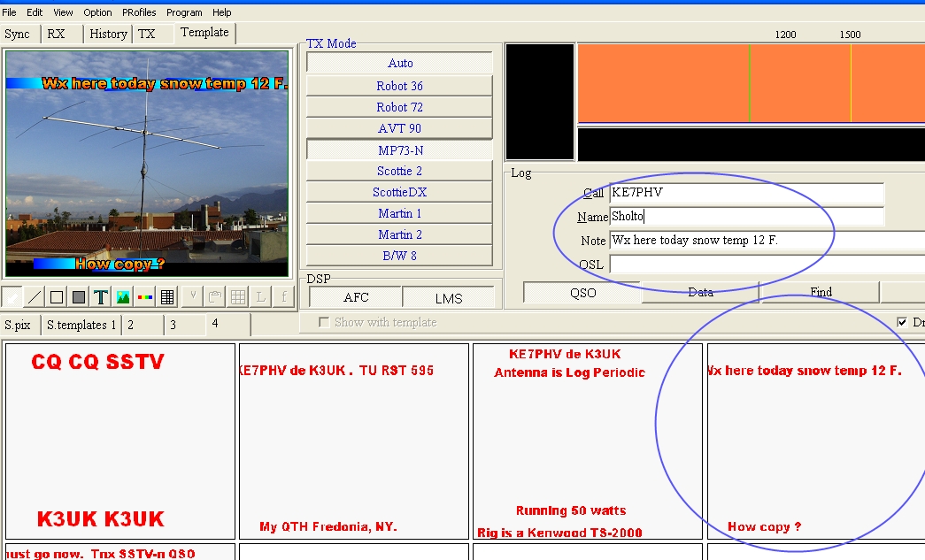Viewport: 925px width, 560px height.
Task: Open the S.pix tab
Action: click(x=19, y=325)
